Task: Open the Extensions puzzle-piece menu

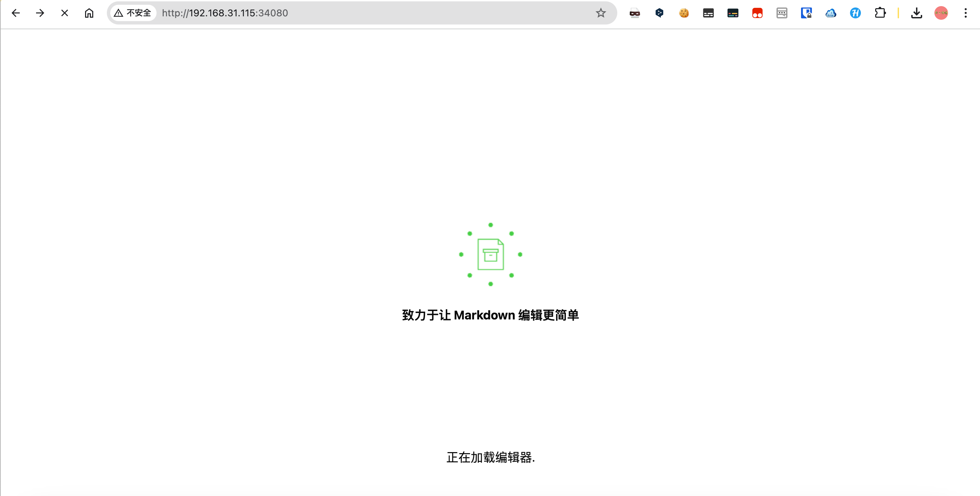Action: tap(880, 13)
